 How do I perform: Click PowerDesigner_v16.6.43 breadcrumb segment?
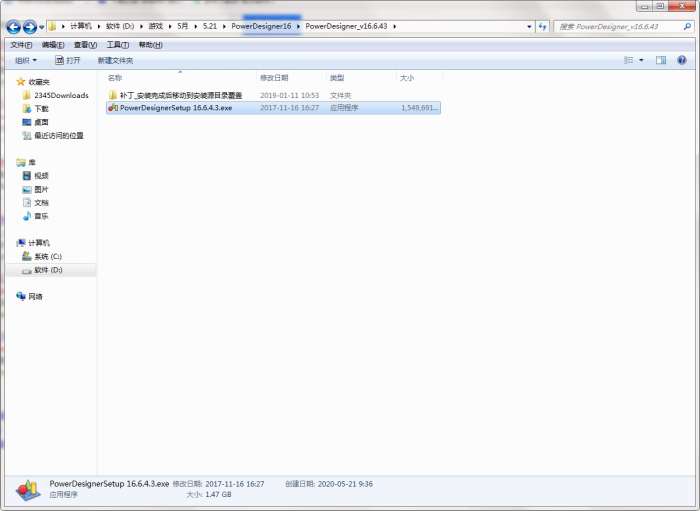pos(346,26)
